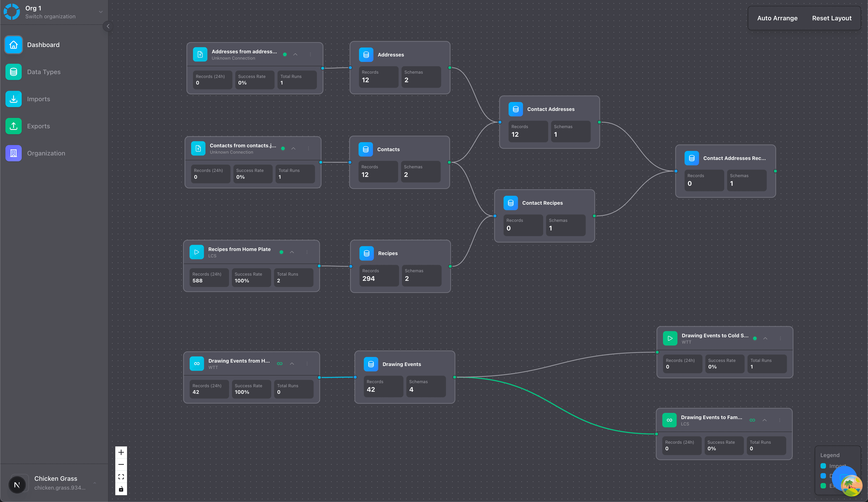Open the Dashboard from the sidebar
Screen dimensions: 868x502
(43, 45)
